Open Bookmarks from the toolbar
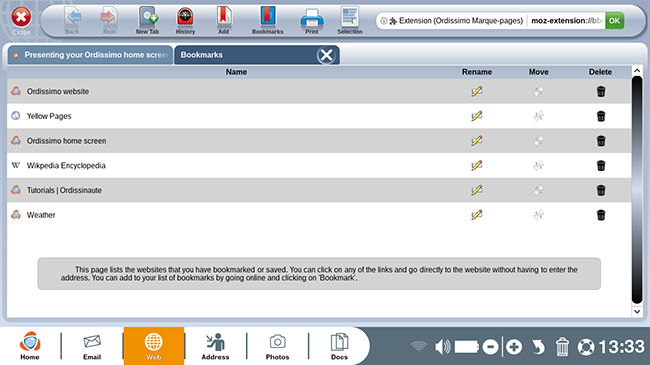 (x=268, y=20)
